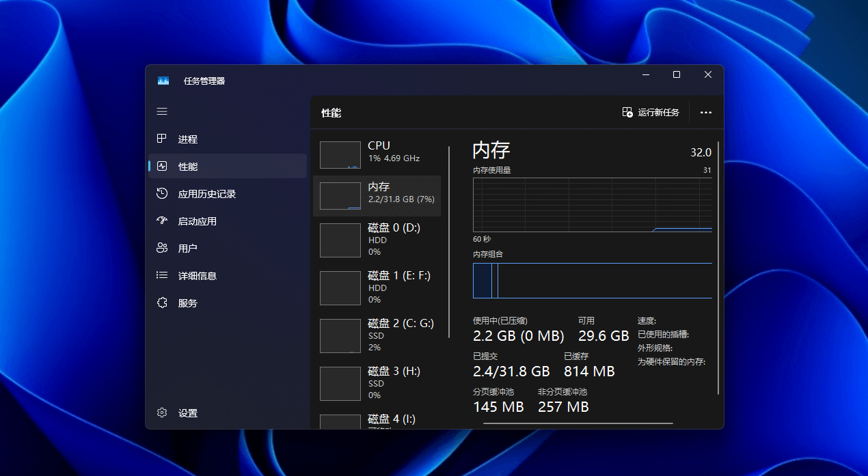Open the 详细信息 (Details) page
Image resolution: width=868 pixels, height=476 pixels.
click(x=198, y=275)
